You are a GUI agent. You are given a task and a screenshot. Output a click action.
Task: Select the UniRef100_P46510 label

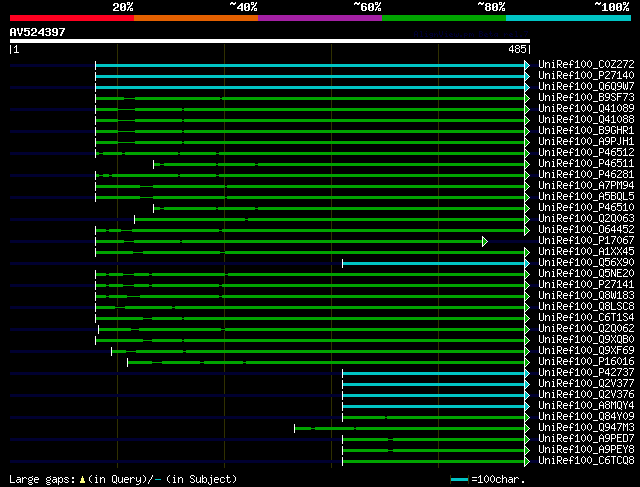pyautogui.click(x=586, y=207)
